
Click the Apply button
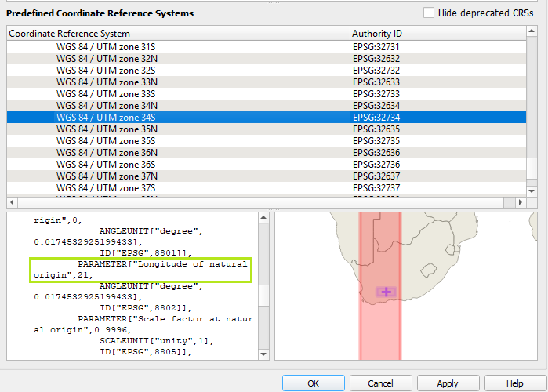tap(448, 383)
